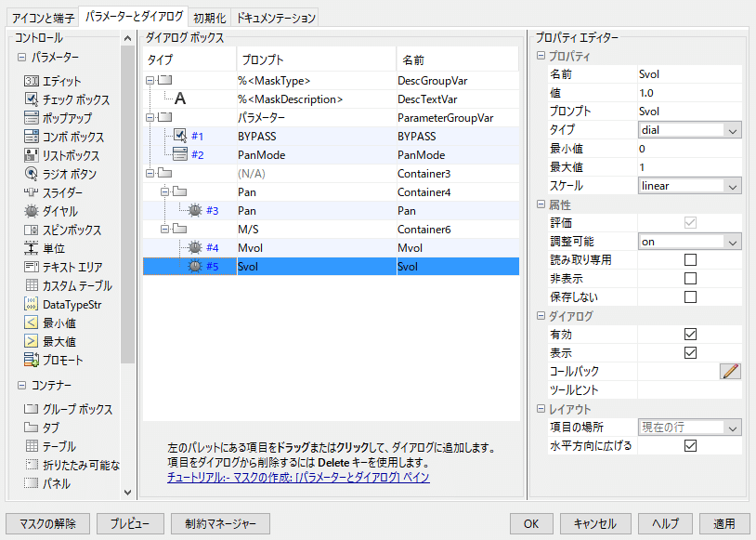Click the プレビュー button
The width and height of the screenshot is (756, 540).
click(130, 523)
